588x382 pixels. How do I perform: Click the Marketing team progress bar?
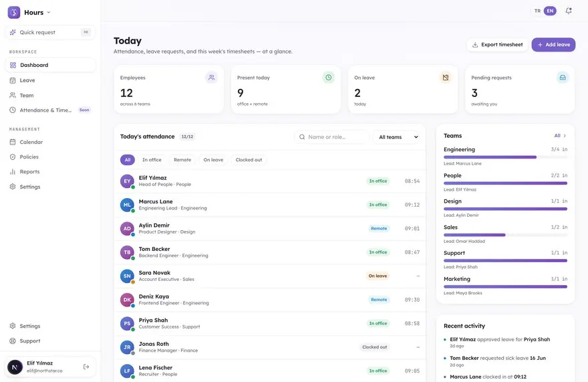(506, 287)
